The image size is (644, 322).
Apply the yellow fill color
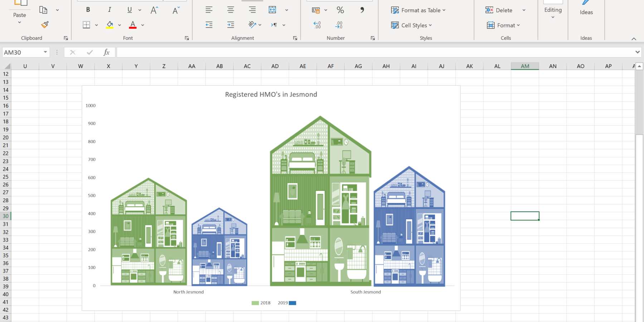(110, 25)
